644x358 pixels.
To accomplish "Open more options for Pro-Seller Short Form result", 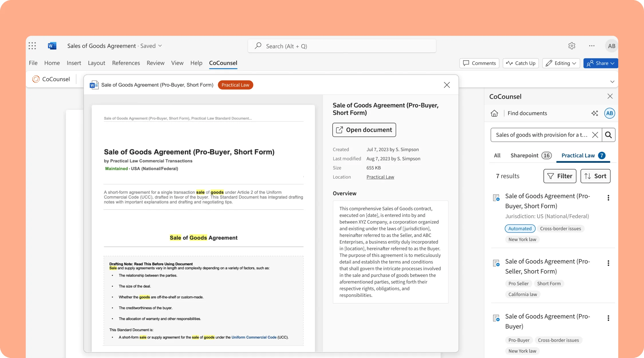I will click(x=608, y=263).
